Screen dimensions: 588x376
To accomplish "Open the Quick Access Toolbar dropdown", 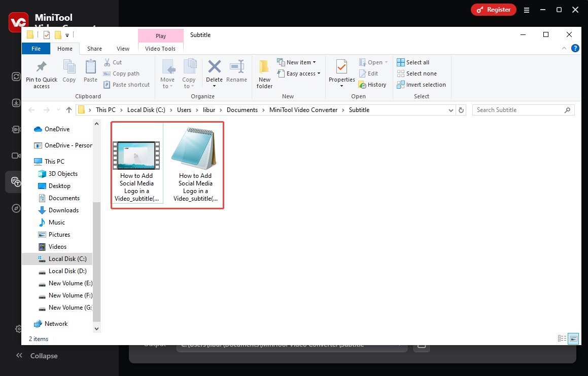I will click(67, 35).
